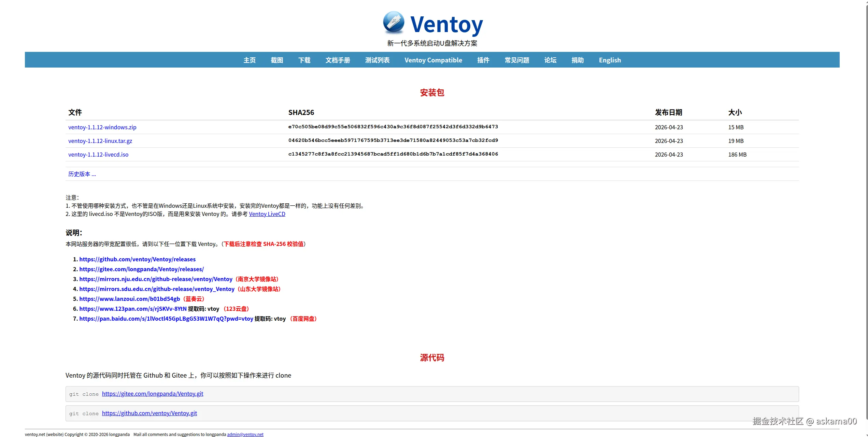The width and height of the screenshot is (868, 437).
Task: Click the 文件 column header
Action: tap(75, 112)
